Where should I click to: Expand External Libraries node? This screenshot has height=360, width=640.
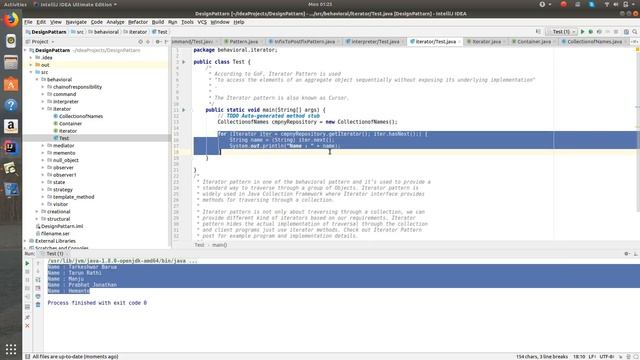pyautogui.click(x=26, y=241)
